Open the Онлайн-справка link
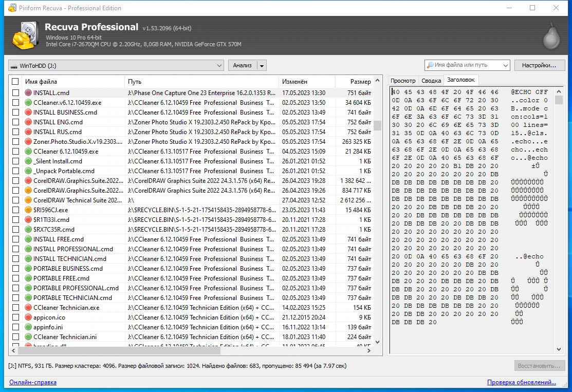 click(33, 382)
